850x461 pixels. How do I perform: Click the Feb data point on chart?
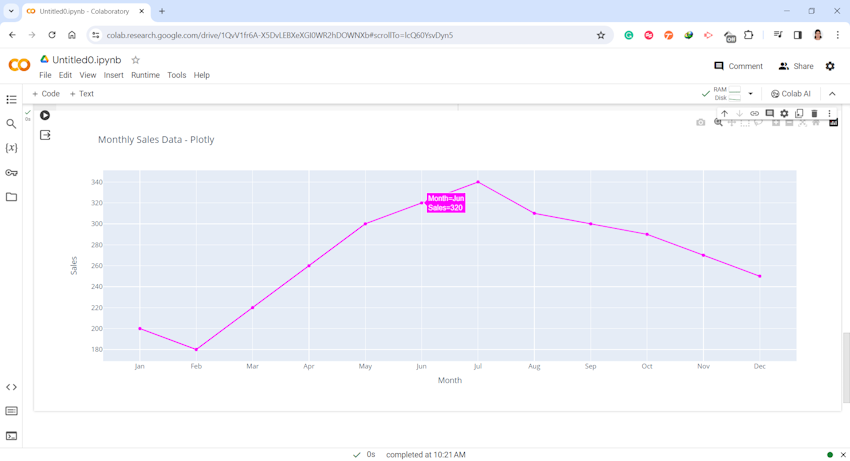(x=196, y=350)
